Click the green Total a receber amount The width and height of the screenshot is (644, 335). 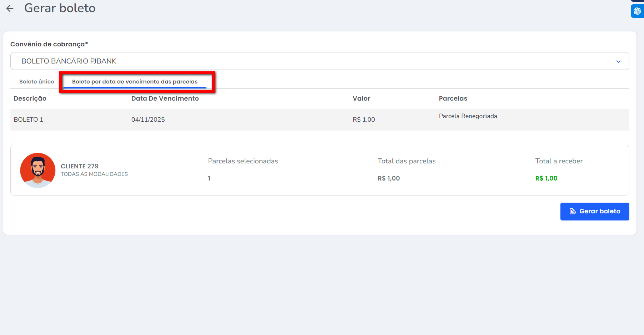(x=546, y=178)
